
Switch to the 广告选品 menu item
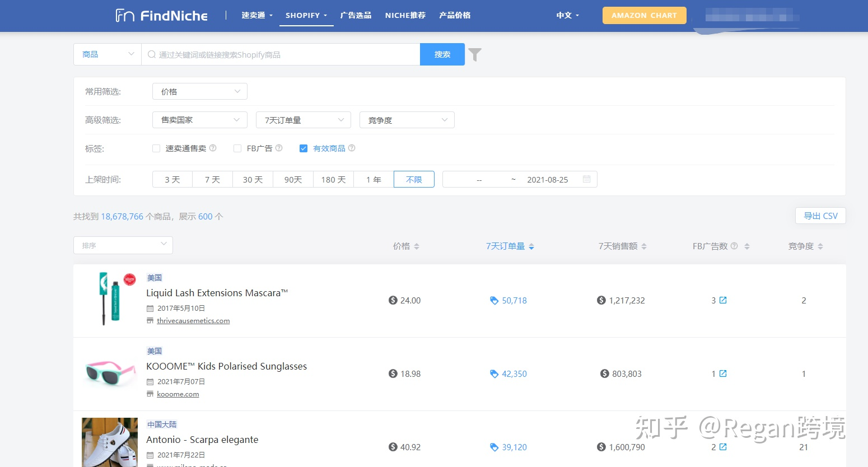coord(355,15)
